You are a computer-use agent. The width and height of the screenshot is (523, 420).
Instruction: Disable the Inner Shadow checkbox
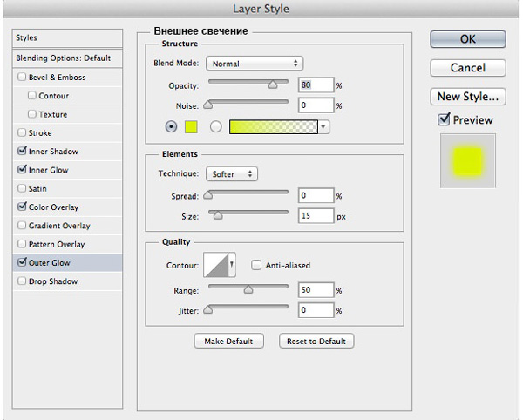click(22, 152)
